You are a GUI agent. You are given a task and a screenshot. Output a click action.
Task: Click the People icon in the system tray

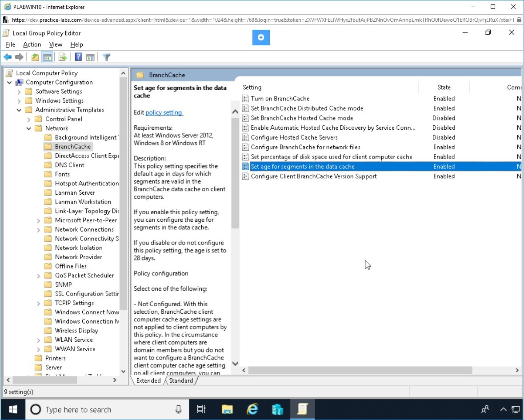tap(485, 409)
